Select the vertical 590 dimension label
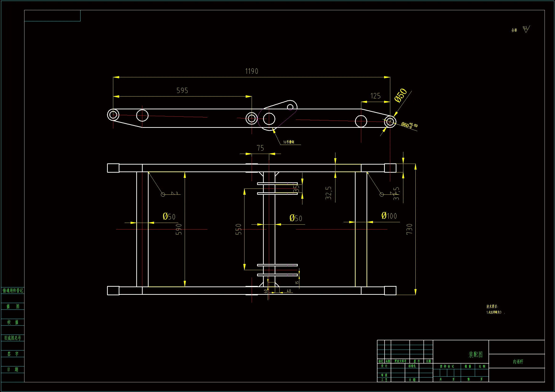This screenshot has width=555, height=392. (179, 229)
